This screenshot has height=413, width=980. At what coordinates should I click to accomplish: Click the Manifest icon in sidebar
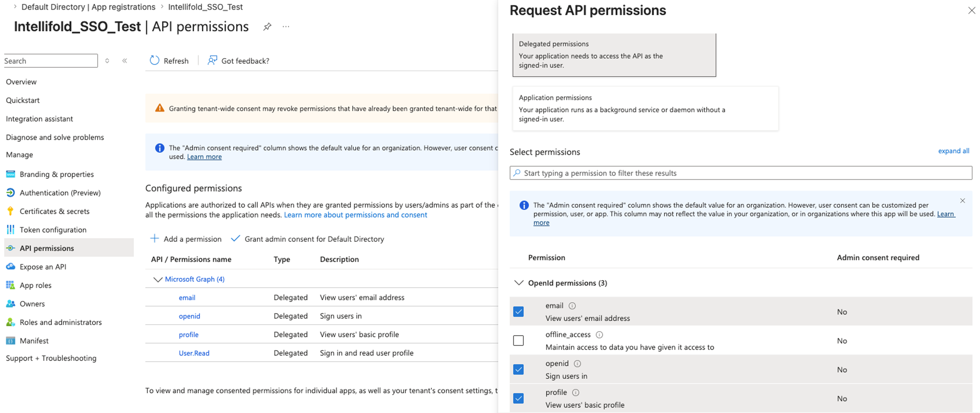(10, 341)
